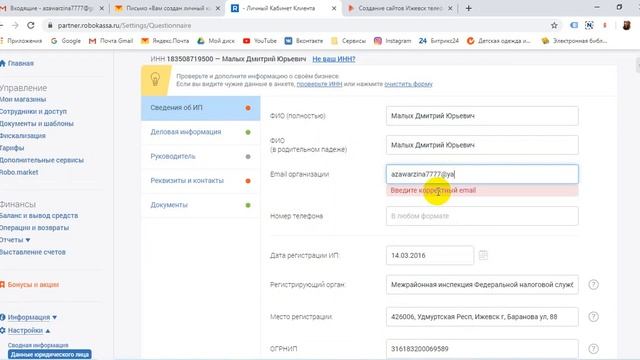Viewport: 640px width, 360px height.
Task: Open Детская одежда bookmark
Action: coord(499,41)
